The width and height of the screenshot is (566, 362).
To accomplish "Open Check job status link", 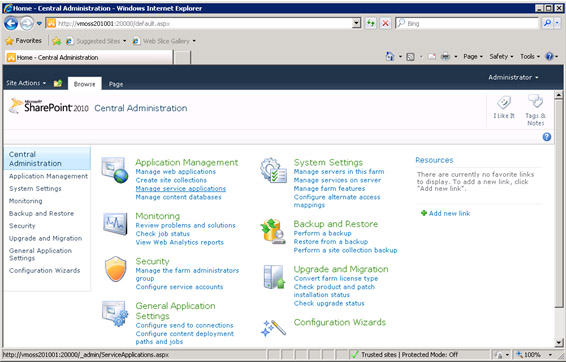I will pyautogui.click(x=162, y=234).
